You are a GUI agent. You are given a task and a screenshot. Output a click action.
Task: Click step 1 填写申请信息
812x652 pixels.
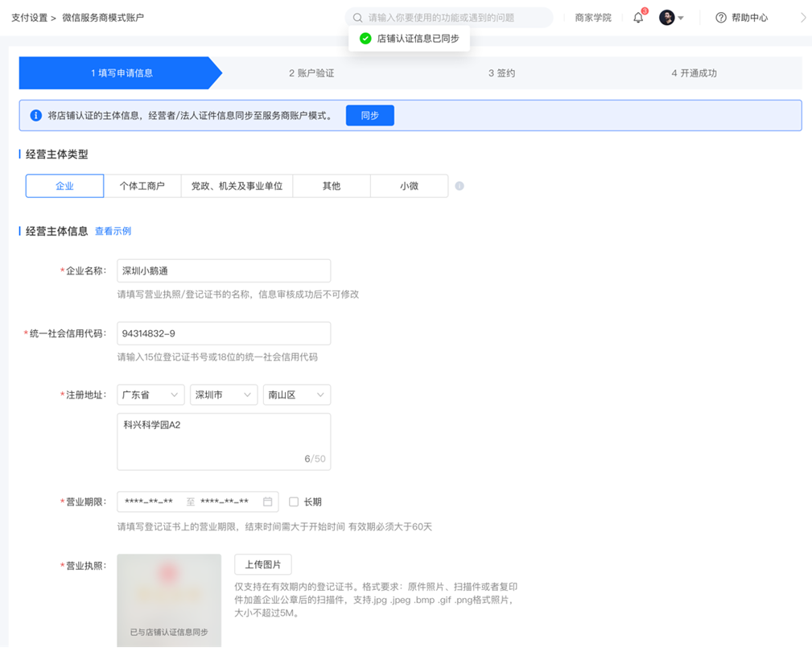coord(122,73)
